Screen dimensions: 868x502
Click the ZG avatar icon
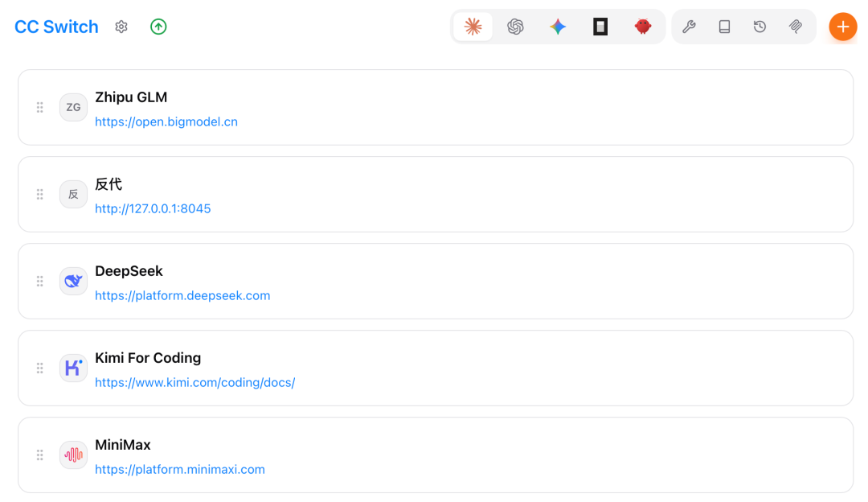coord(73,108)
